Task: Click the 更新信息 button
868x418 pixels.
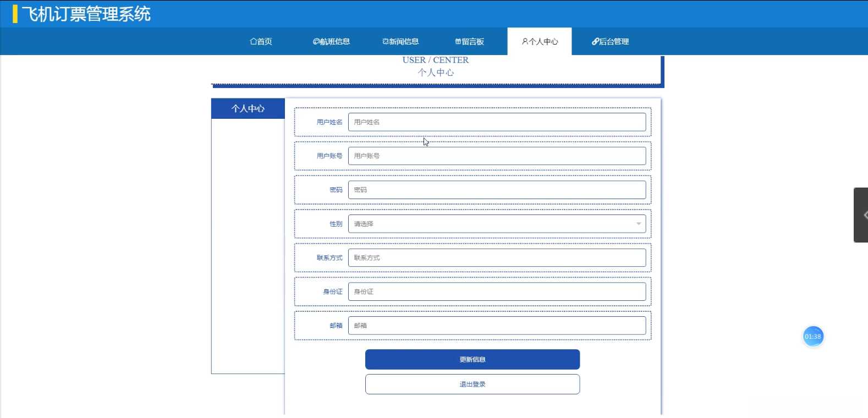Action: tap(473, 360)
